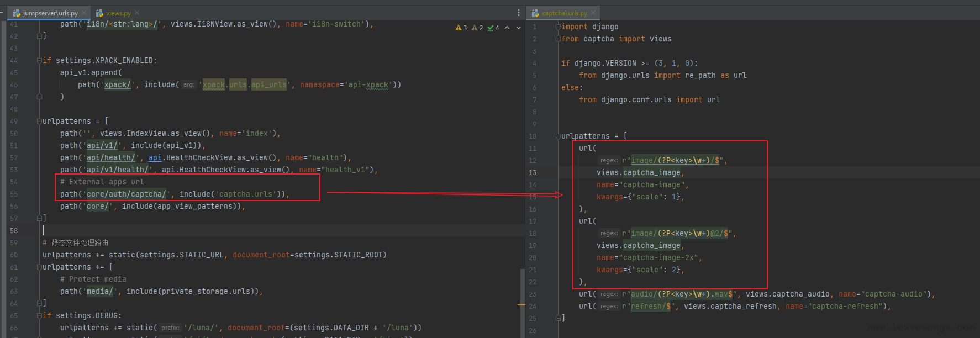Click the green typo count indicator

pyautogui.click(x=493, y=28)
